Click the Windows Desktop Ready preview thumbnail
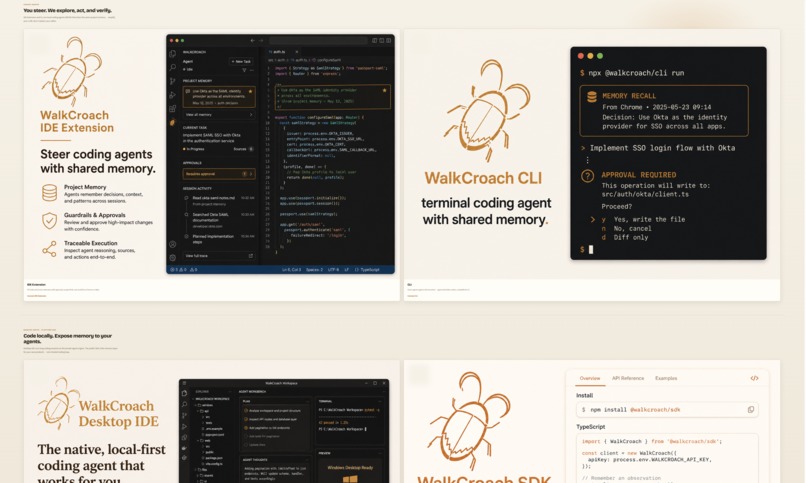The width and height of the screenshot is (806, 483). 350,473
